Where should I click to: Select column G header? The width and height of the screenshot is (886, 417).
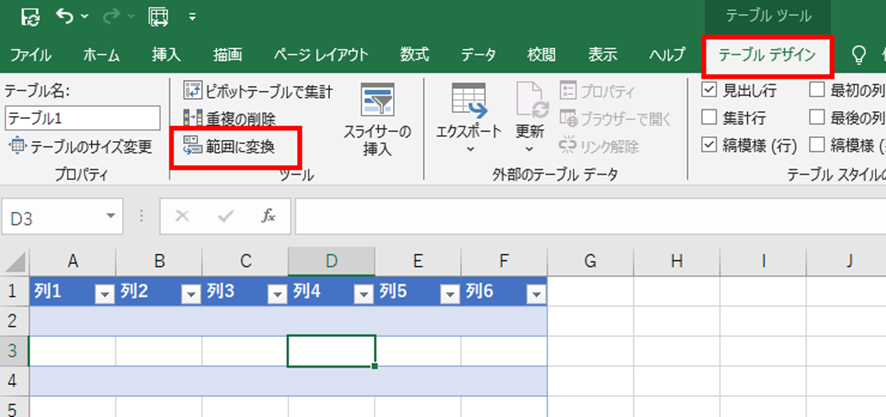pos(590,261)
